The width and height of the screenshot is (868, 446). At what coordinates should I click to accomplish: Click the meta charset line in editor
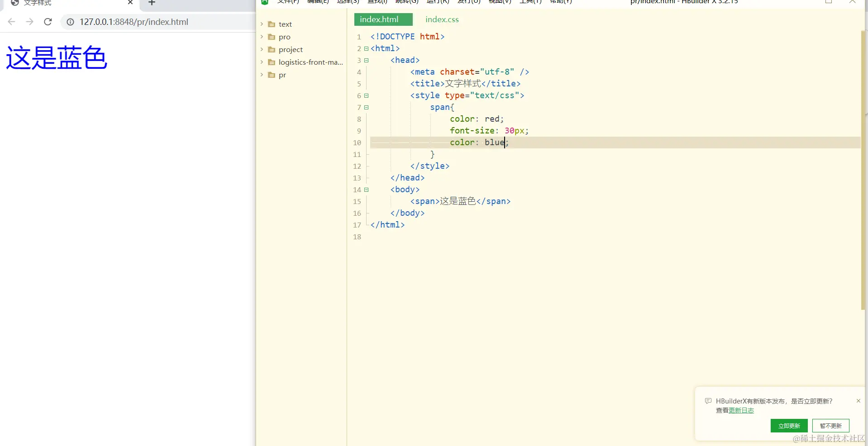coord(470,72)
